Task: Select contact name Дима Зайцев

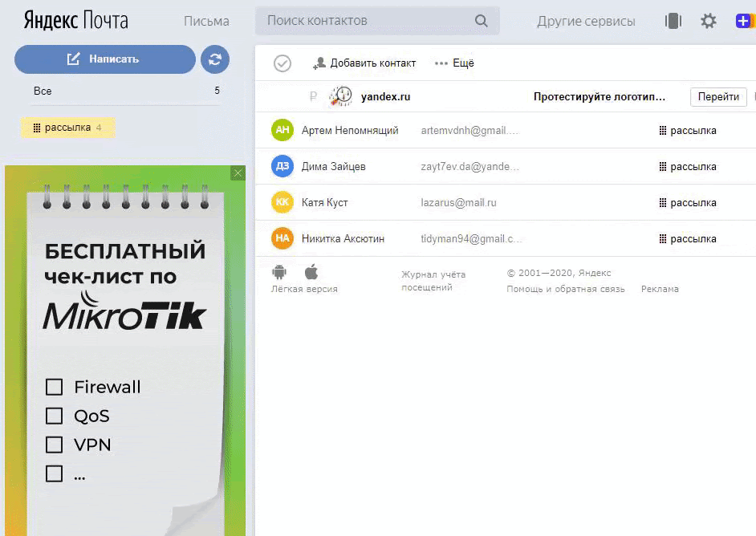Action: [334, 167]
